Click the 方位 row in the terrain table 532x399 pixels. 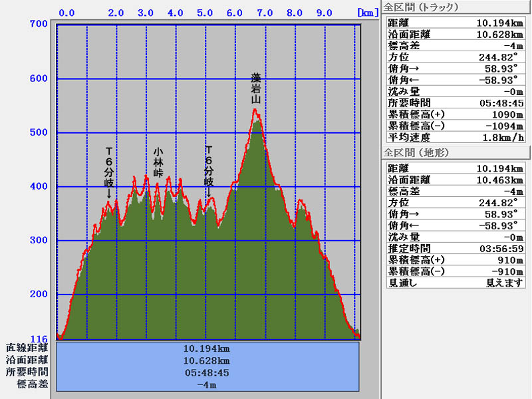point(456,202)
